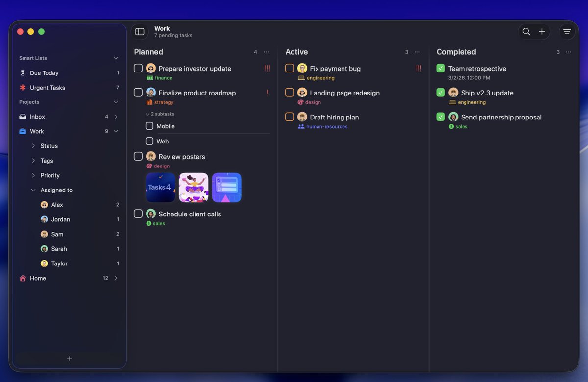Click the avatar on Draft hiring plan

(302, 117)
